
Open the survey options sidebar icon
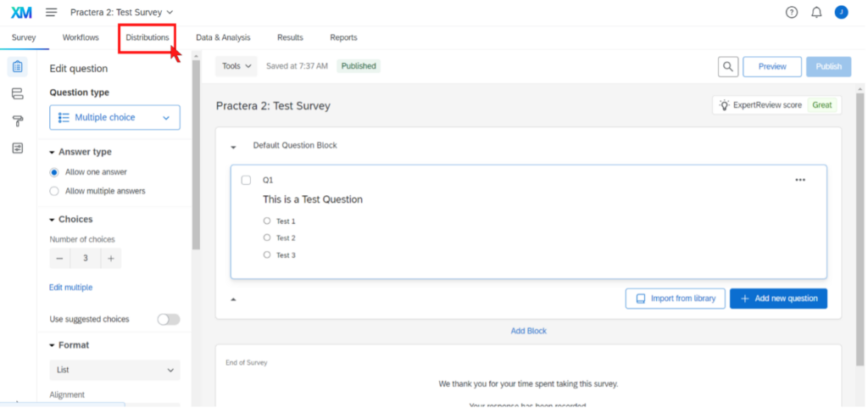click(x=18, y=148)
